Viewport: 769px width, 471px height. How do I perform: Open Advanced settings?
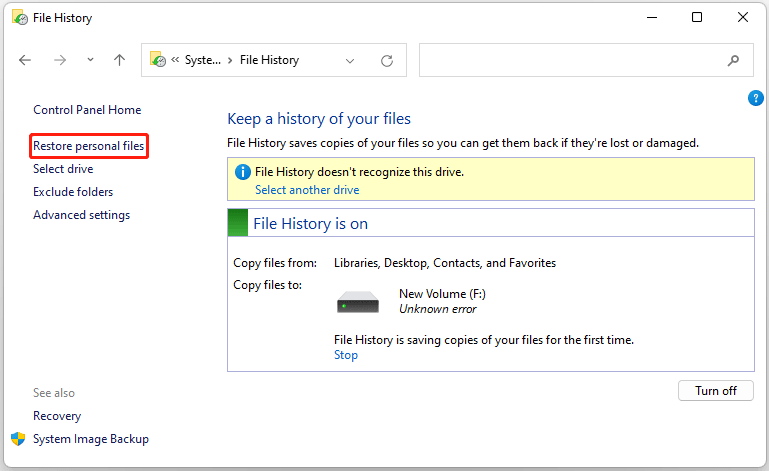[x=81, y=215]
